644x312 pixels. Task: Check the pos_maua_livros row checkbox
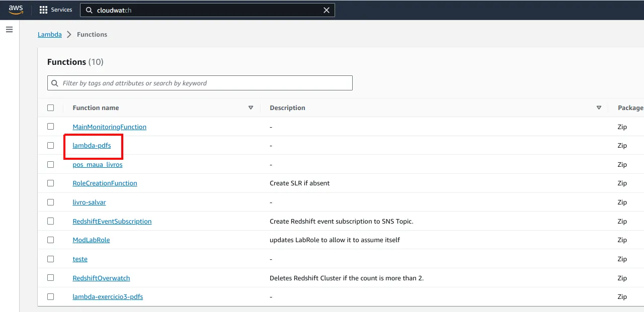click(50, 164)
